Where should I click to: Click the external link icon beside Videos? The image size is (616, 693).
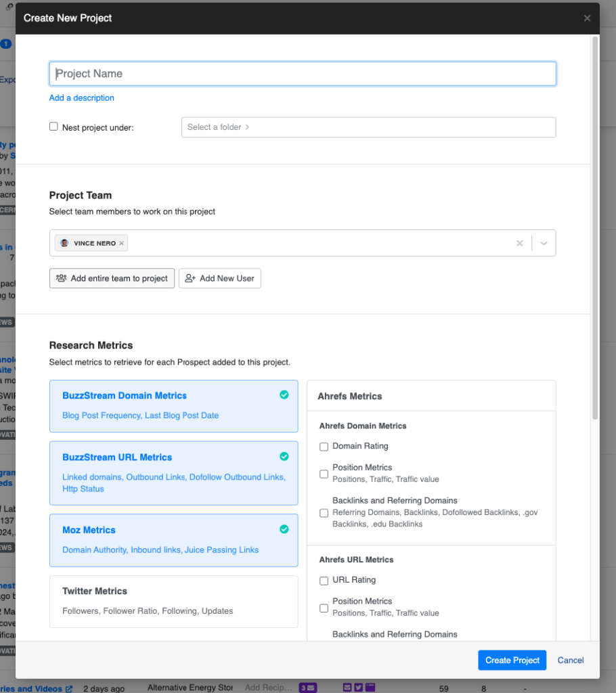click(x=69, y=689)
